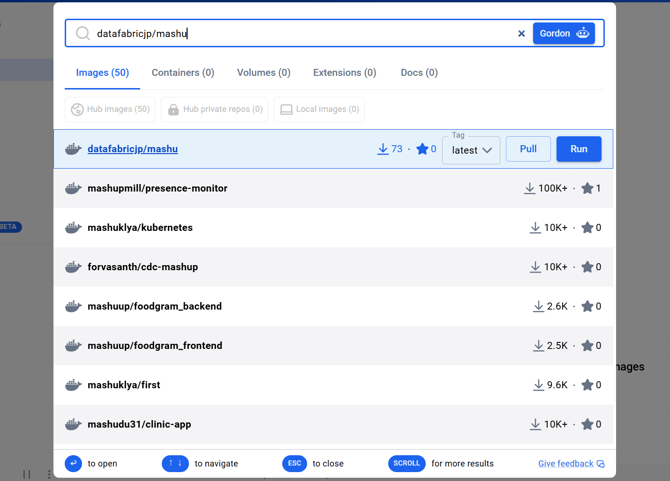Switch to the Images (50) tab

[x=102, y=73]
